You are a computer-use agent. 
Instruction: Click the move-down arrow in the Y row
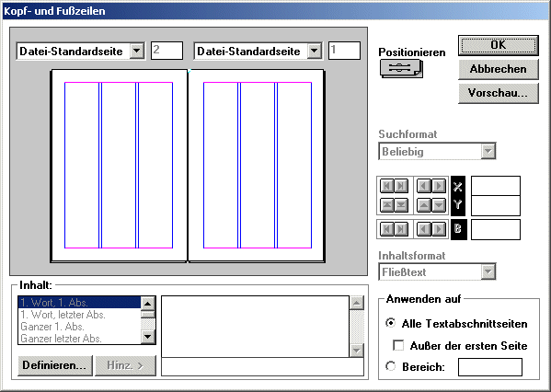439,205
